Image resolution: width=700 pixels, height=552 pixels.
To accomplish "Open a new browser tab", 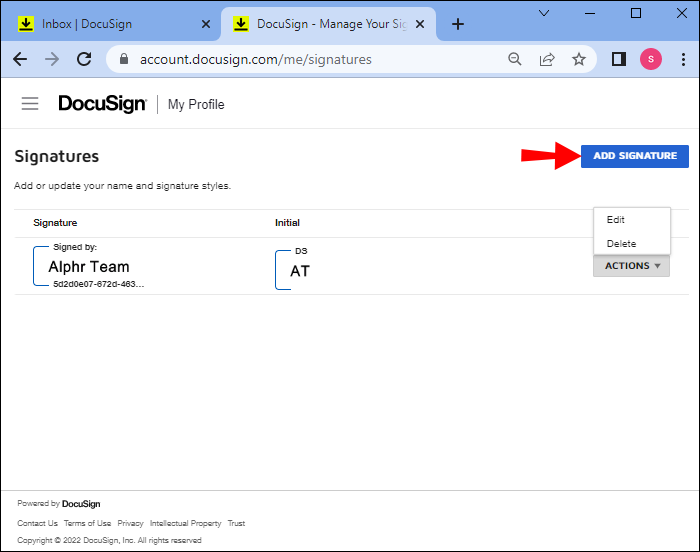I will [458, 24].
